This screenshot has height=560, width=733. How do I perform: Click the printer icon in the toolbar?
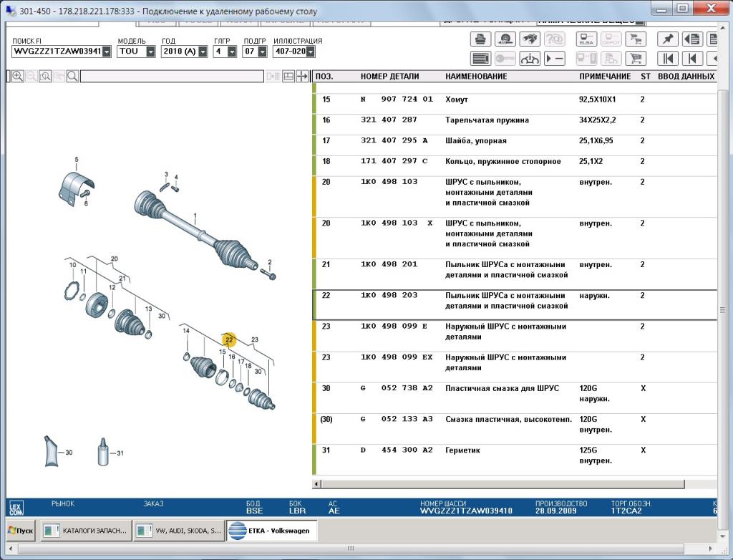[x=480, y=39]
